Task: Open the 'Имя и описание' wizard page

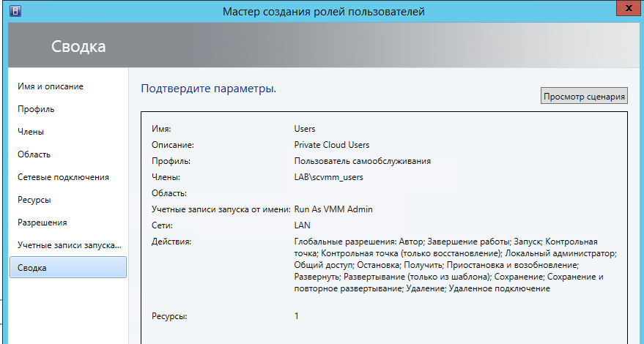Action: click(x=51, y=86)
